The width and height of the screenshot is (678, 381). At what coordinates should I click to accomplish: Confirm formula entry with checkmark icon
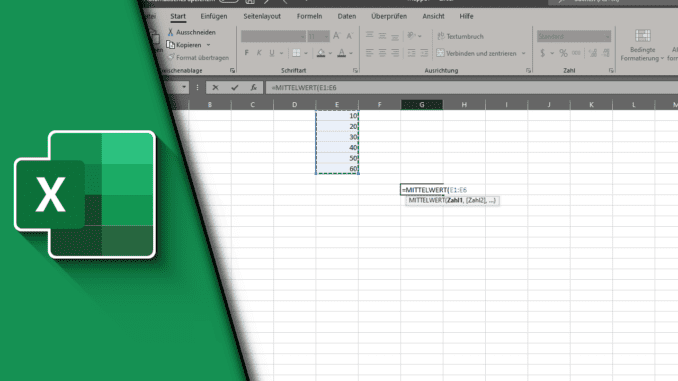point(234,88)
